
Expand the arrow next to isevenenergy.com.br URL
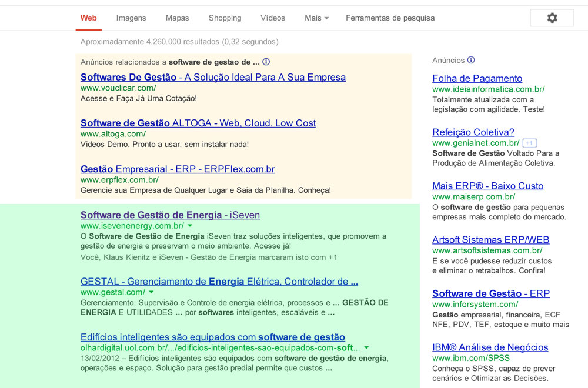(190, 226)
